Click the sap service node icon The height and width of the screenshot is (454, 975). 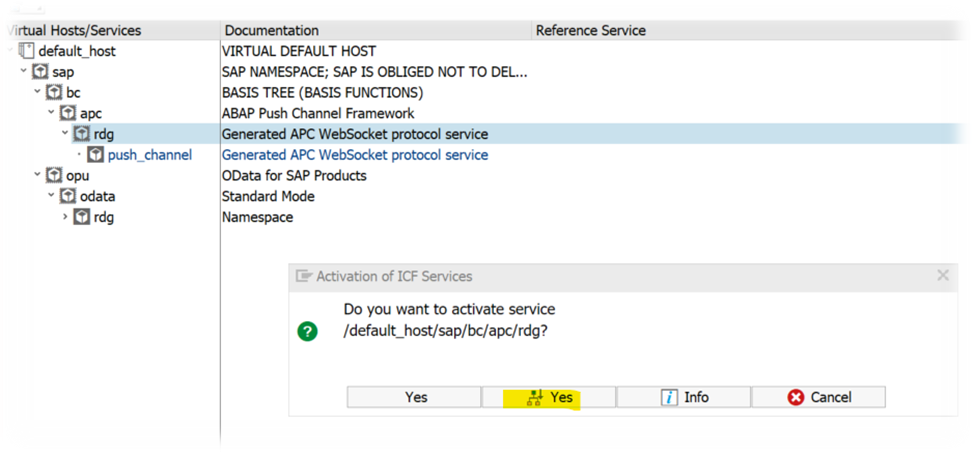click(x=40, y=72)
